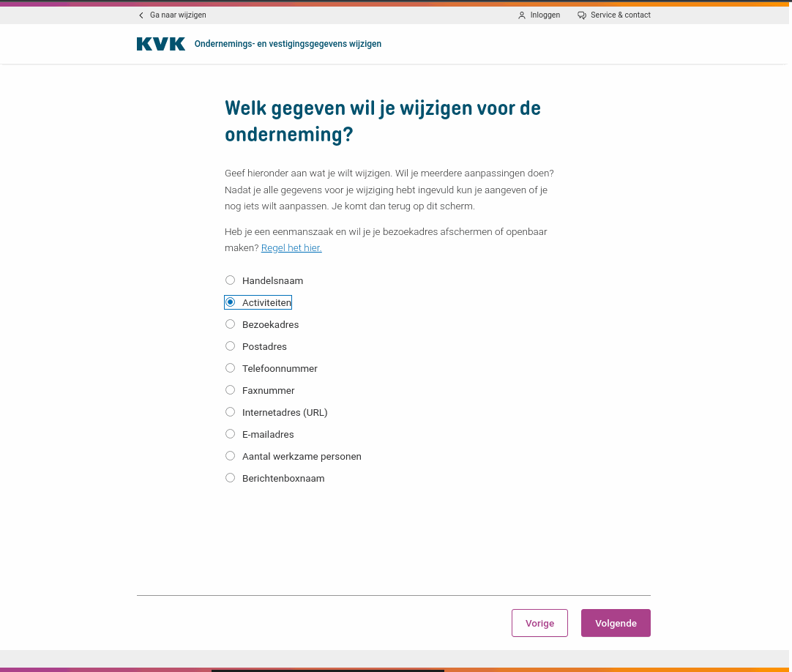Choose the Berichtenboxnaam radio button
792x672 pixels.
pos(231,478)
